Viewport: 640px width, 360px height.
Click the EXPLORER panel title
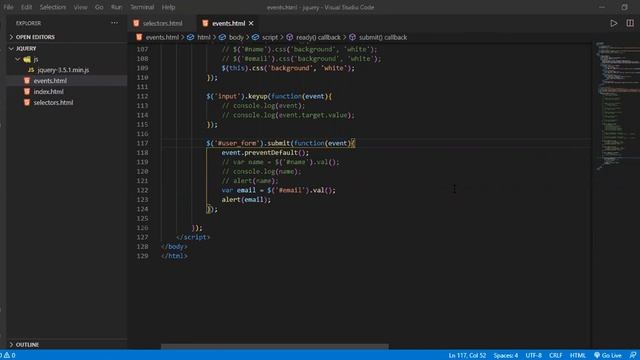pos(28,23)
